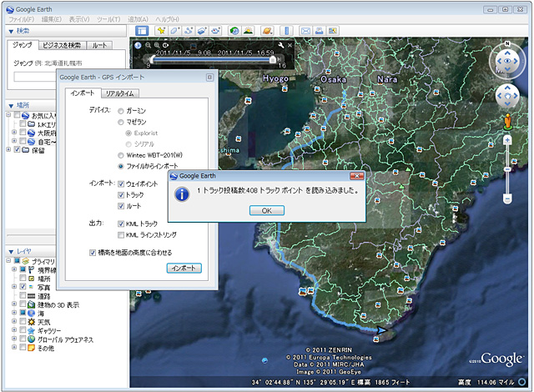534x392 pixels.
Task: Switch to the ルート search tab
Action: 99,45
